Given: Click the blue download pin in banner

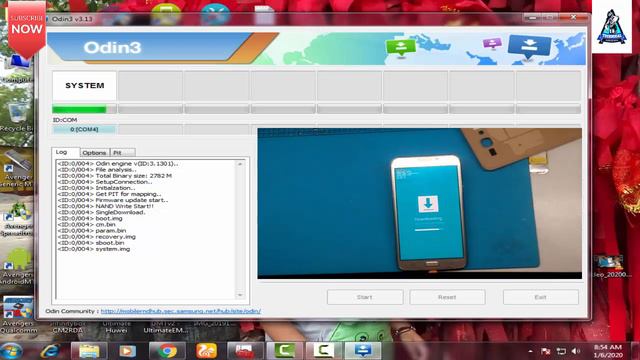Looking at the screenshot, I should tap(529, 46).
